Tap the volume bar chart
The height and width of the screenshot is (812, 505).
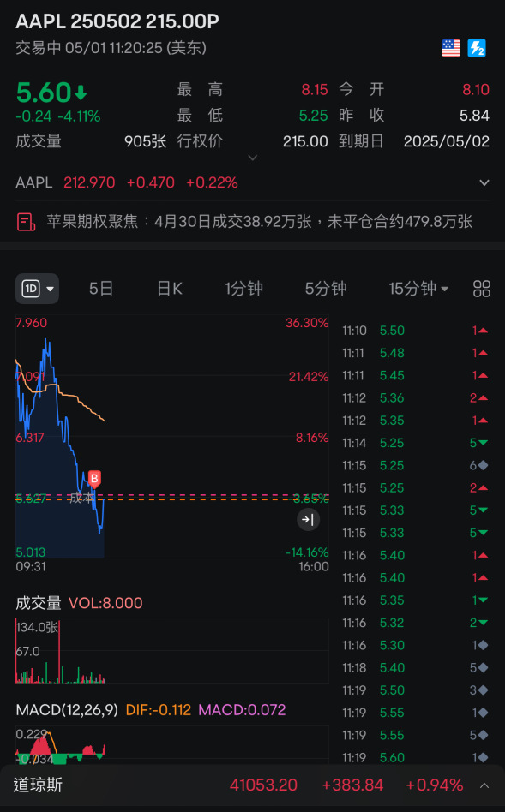(x=172, y=650)
